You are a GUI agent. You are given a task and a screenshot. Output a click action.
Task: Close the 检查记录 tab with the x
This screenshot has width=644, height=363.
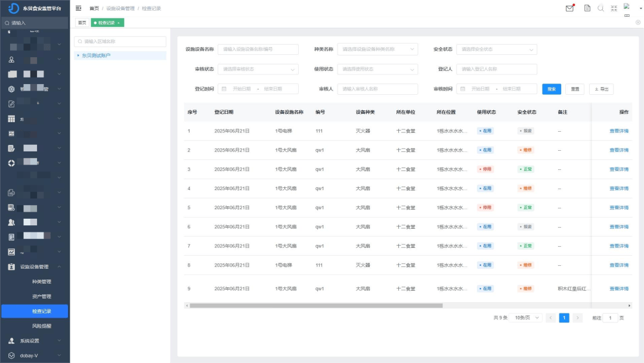[119, 23]
